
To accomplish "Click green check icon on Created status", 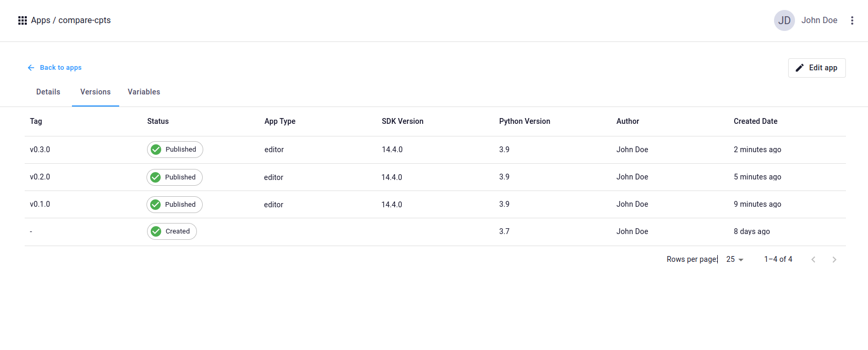I will 156,231.
